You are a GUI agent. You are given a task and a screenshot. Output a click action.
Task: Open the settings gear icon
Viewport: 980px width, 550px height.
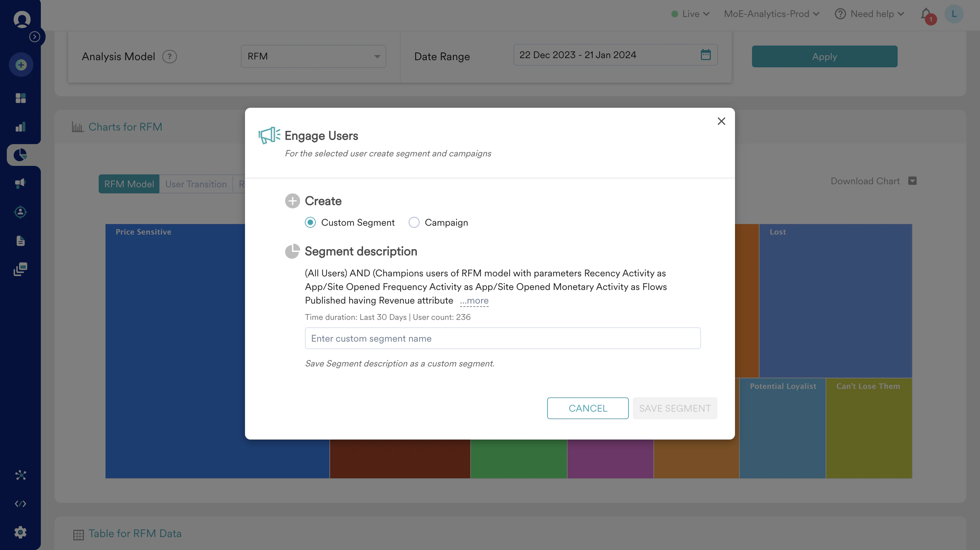[x=20, y=532]
